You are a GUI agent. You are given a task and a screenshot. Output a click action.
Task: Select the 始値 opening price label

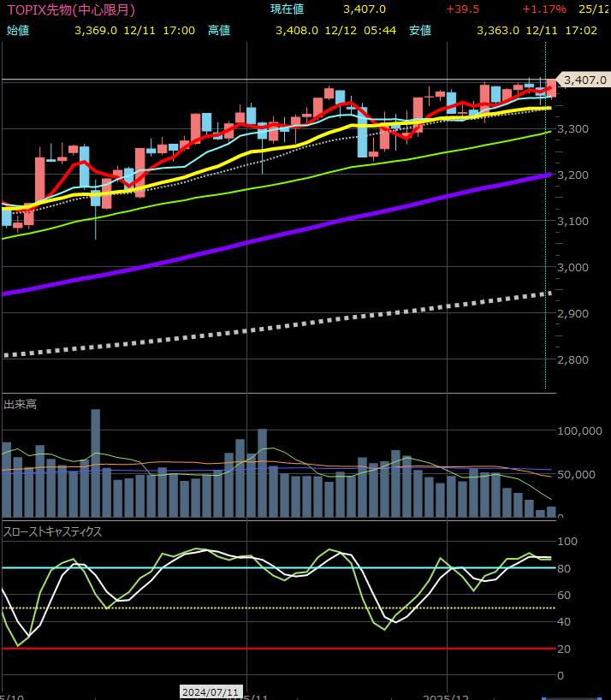tap(17, 30)
